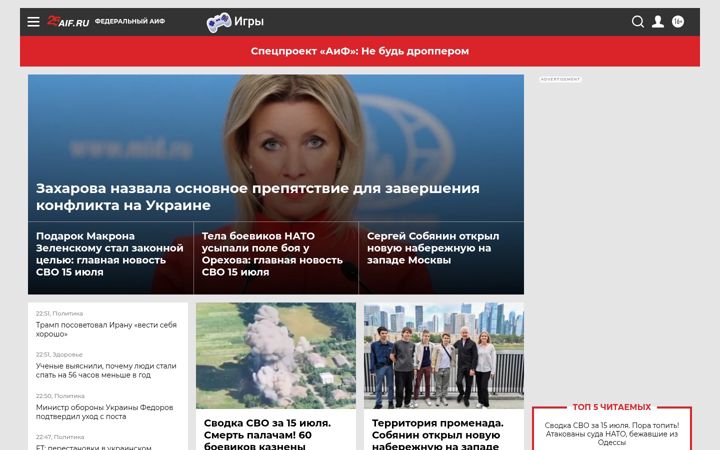720x450 pixels.
Task: Open the user account profile icon
Action: pos(658,22)
